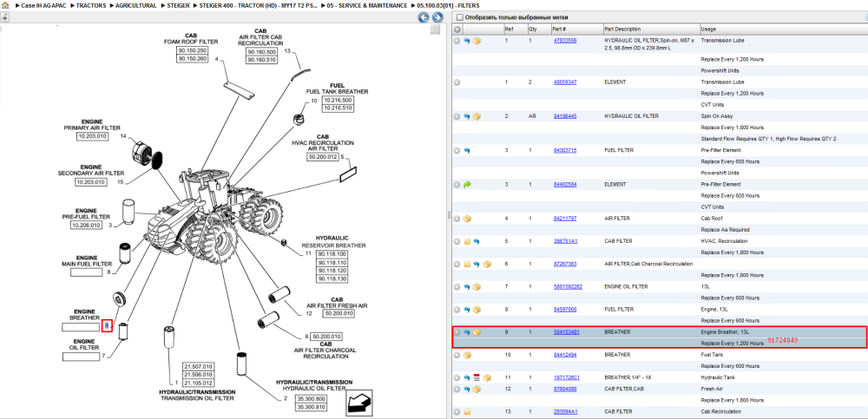The width and height of the screenshot is (868, 419).
Task: Open 'STEIGER' breadcrumb level
Action: point(178,5)
